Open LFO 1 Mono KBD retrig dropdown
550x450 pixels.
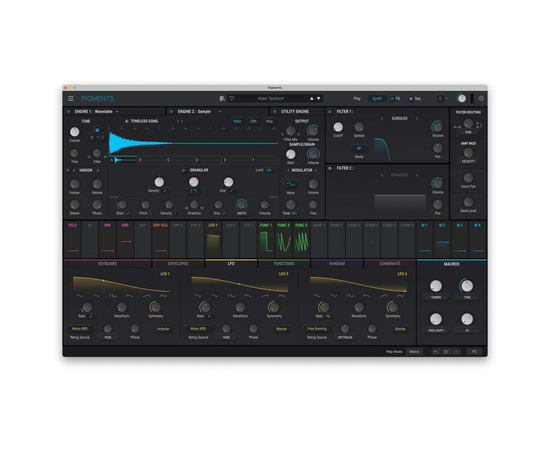coord(80,329)
